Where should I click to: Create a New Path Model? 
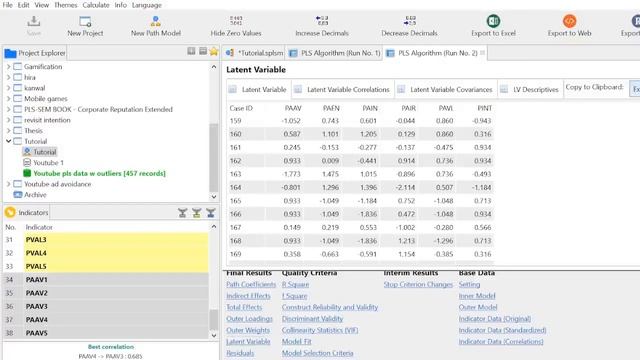pyautogui.click(x=156, y=27)
